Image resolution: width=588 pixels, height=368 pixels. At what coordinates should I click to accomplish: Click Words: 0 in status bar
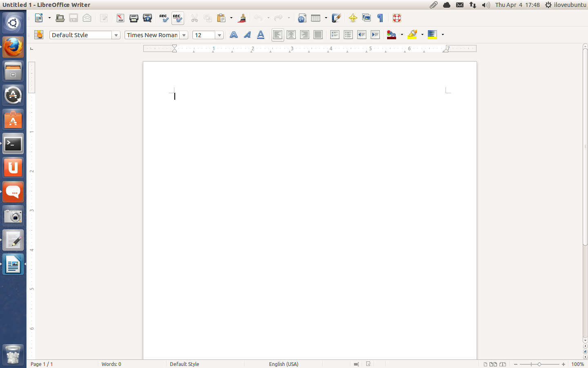111,364
